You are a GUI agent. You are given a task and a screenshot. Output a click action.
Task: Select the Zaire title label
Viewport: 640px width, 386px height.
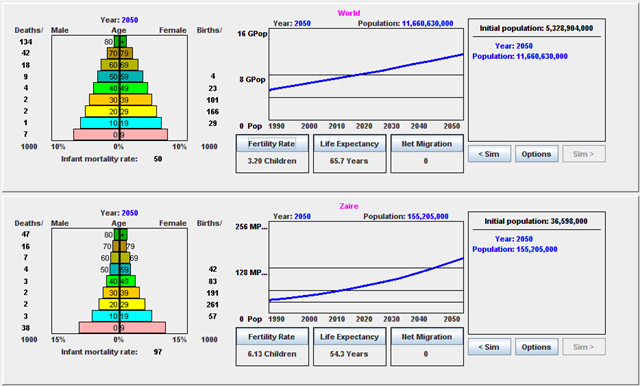coord(349,206)
